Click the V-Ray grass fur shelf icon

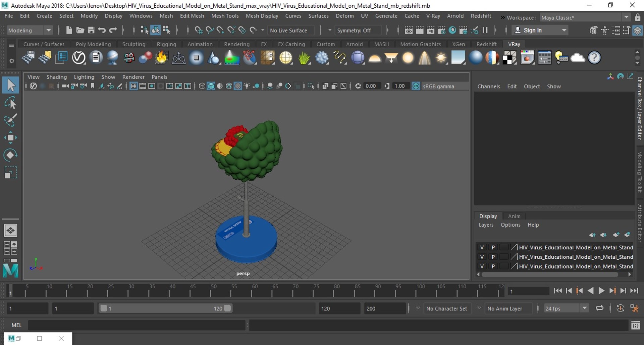[304, 58]
